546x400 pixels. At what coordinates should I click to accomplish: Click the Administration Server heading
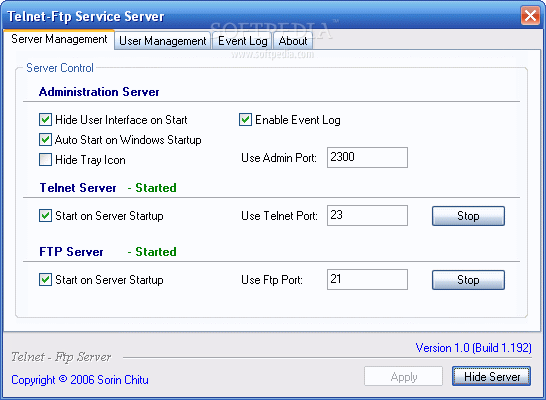[99, 92]
